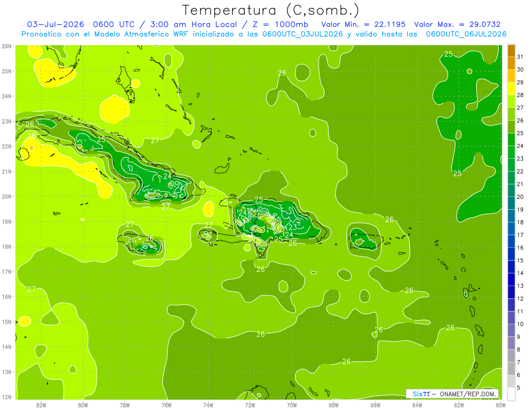Click the green swatch between 24 and 25

click(511, 140)
